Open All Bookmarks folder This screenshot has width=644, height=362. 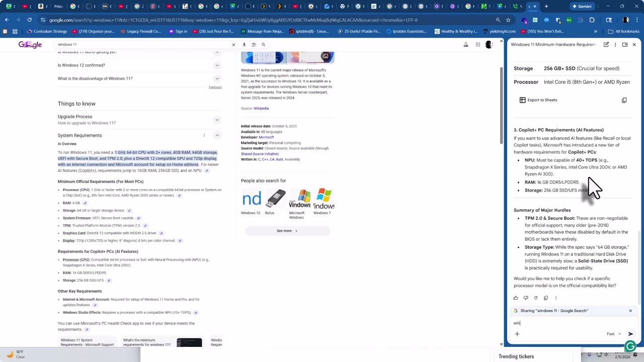pyautogui.click(x=624, y=31)
